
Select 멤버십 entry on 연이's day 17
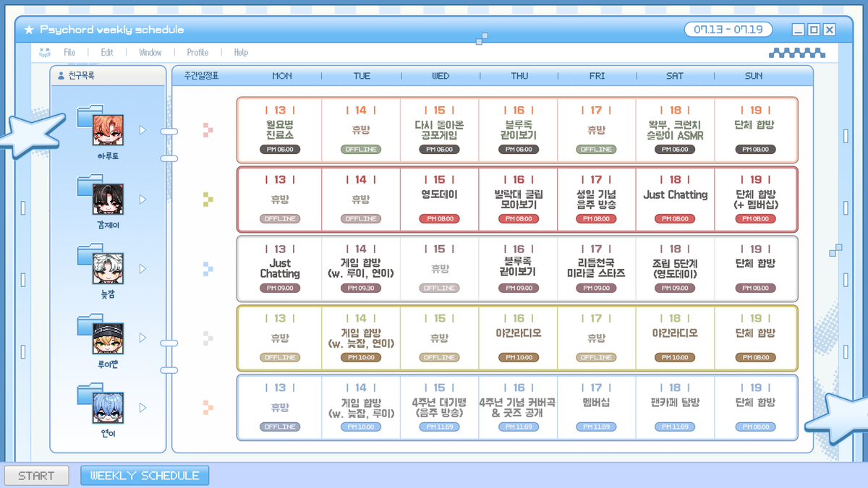coord(597,403)
